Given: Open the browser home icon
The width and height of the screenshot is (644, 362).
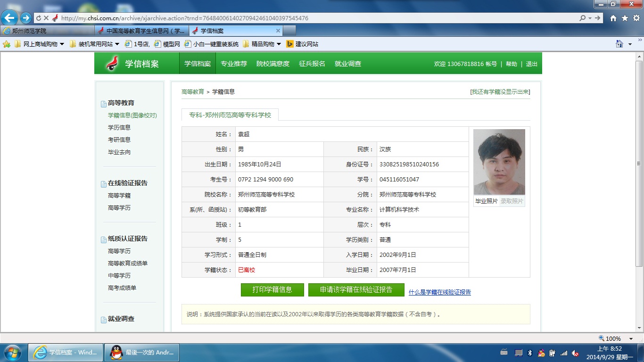Looking at the screenshot, I should (613, 18).
